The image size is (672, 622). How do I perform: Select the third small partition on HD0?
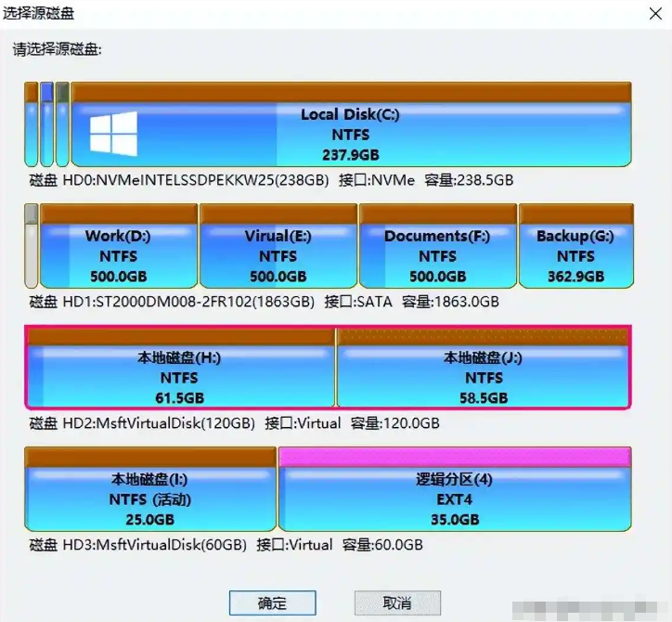point(62,124)
